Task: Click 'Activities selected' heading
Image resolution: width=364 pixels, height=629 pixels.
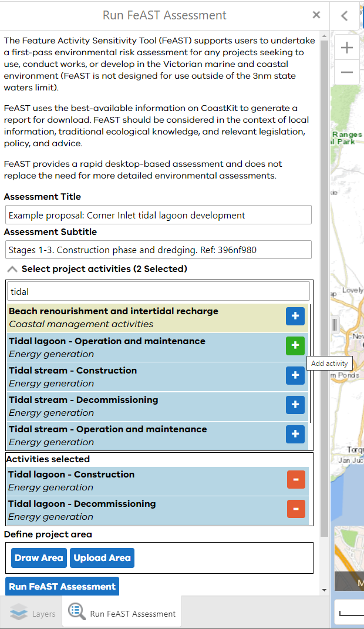Action: (48, 459)
